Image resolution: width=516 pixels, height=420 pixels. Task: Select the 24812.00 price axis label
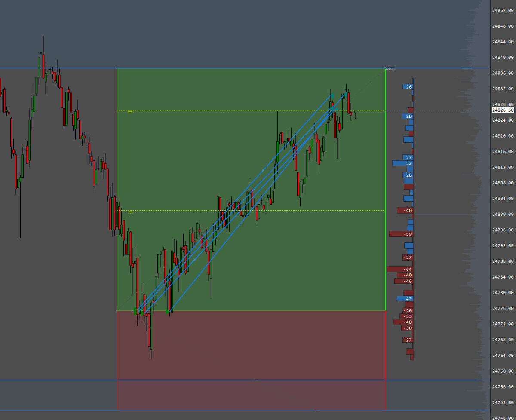(504, 167)
